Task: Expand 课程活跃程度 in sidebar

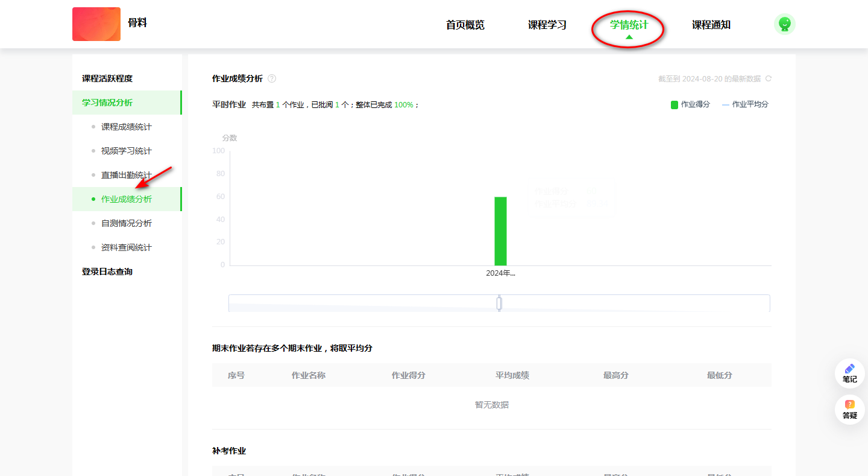Action: [x=107, y=78]
